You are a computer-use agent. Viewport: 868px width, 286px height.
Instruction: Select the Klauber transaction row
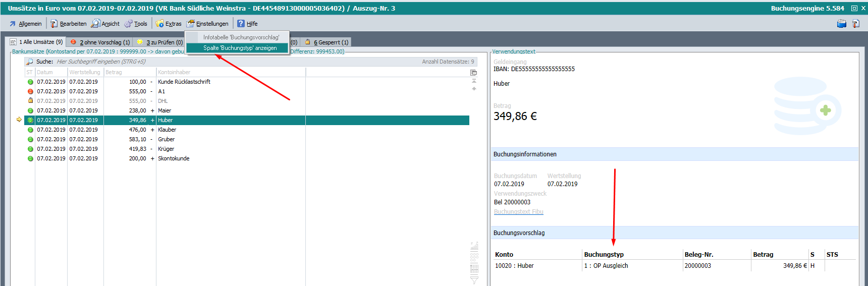tap(167, 130)
